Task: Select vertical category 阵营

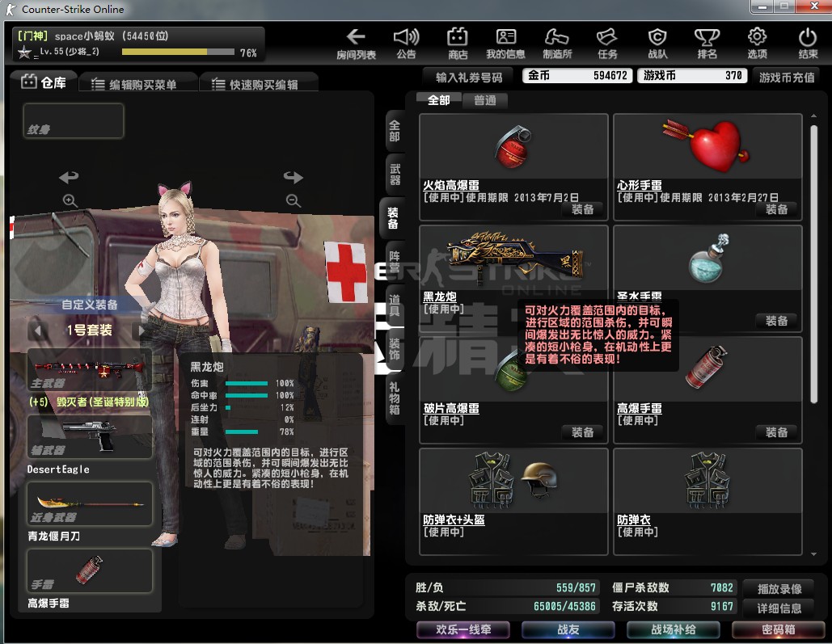Action: (395, 262)
